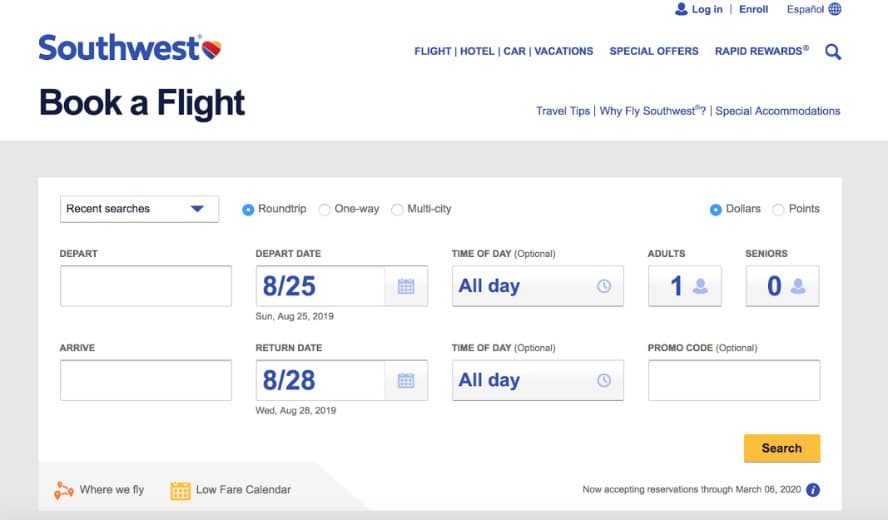Click the Low Fare Calendar icon
This screenshot has height=520, width=888.
[180, 490]
